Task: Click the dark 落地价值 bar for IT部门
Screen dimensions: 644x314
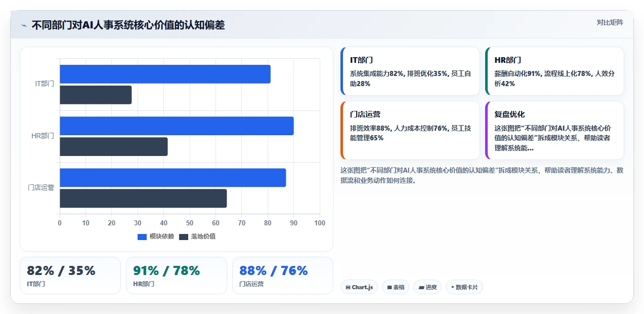Action: (x=96, y=95)
